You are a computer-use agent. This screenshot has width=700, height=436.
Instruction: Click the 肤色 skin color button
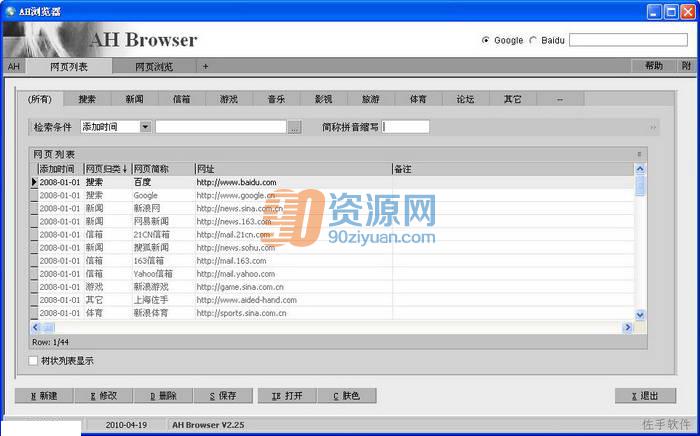(347, 396)
